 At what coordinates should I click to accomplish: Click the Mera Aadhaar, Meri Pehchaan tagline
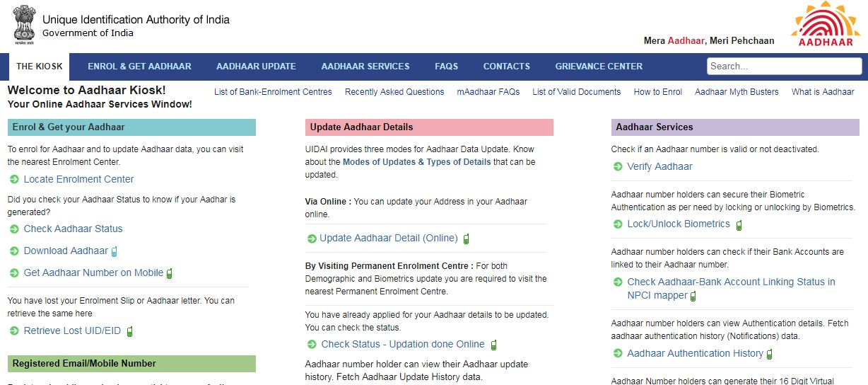click(x=709, y=41)
